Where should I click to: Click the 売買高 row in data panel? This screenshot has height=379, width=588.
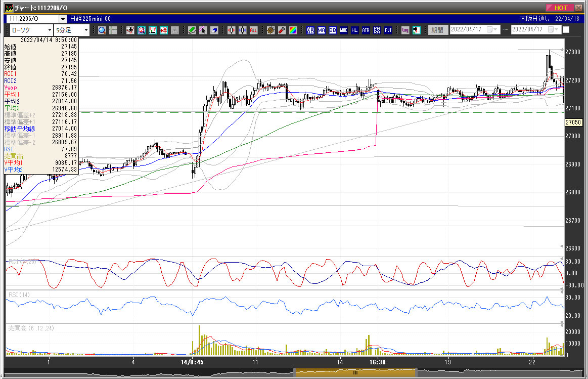[40, 156]
